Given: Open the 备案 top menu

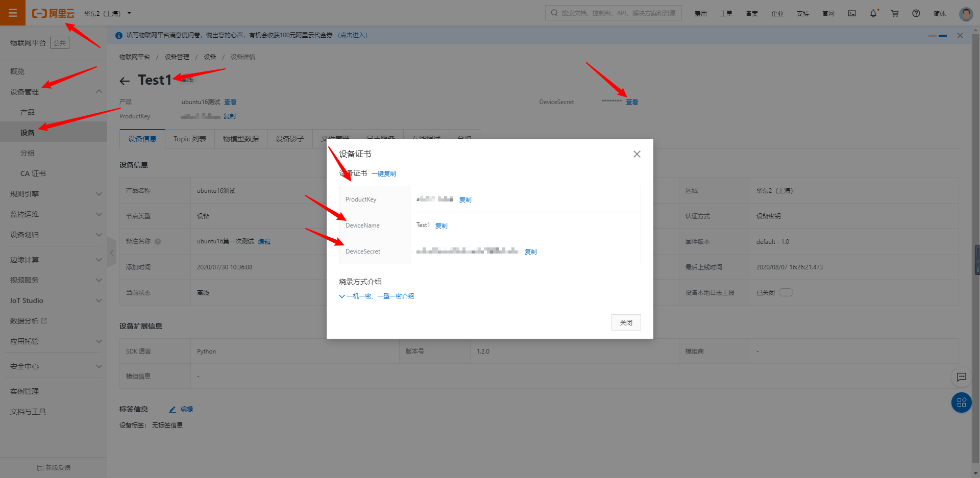Looking at the screenshot, I should click(752, 14).
